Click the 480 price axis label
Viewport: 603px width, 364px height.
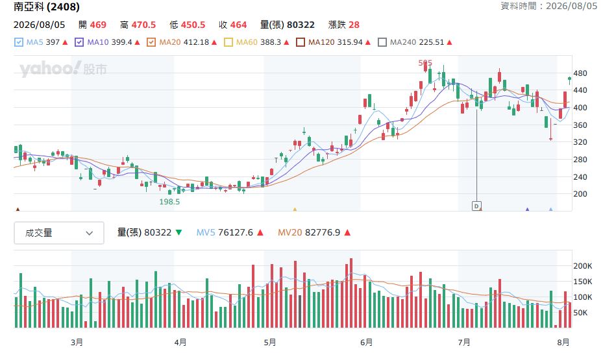click(x=580, y=73)
